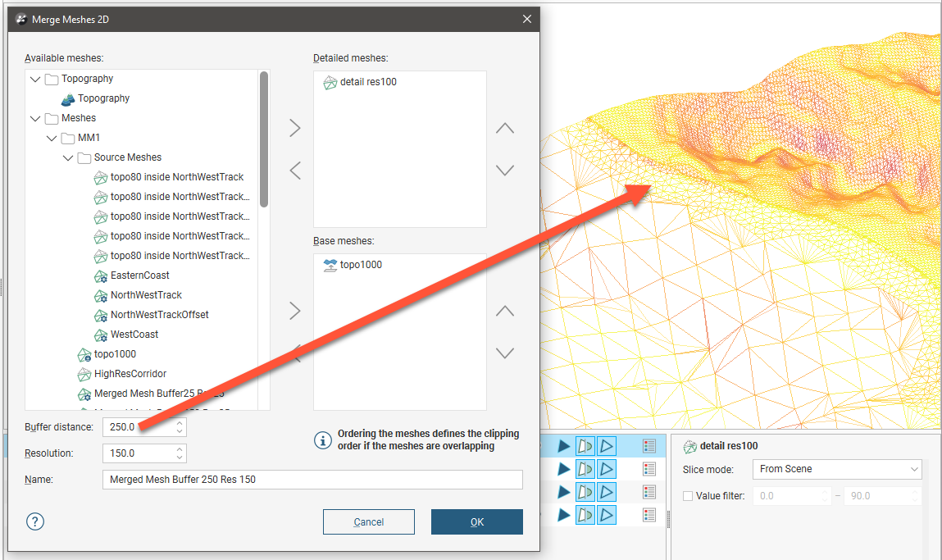The width and height of the screenshot is (942, 560).
Task: Collapse the Source Meshes folder
Action: (x=67, y=157)
